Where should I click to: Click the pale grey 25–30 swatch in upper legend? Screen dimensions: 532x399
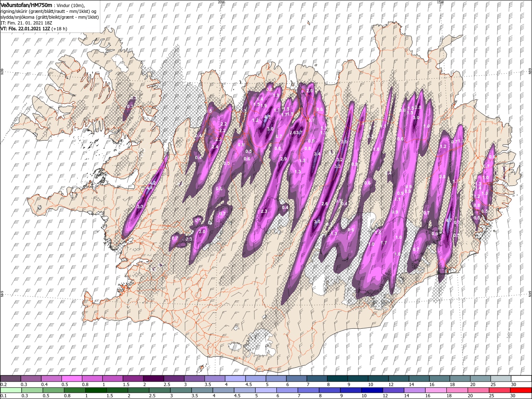point(500,379)
